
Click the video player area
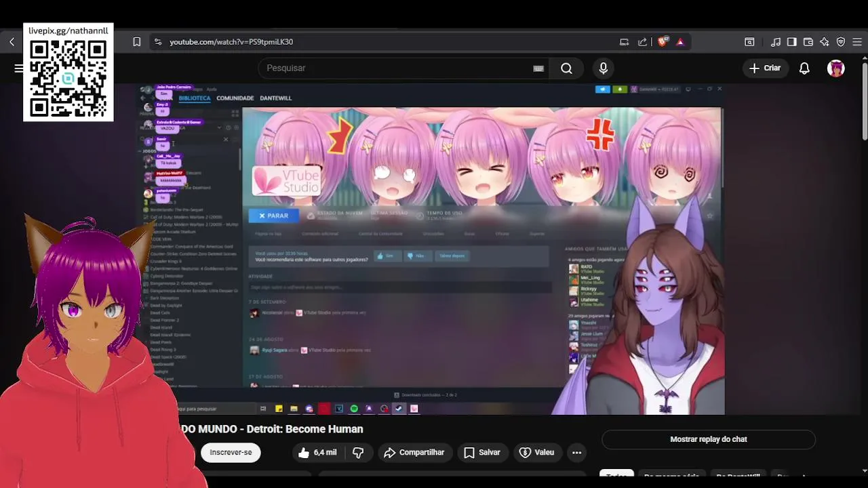432,249
